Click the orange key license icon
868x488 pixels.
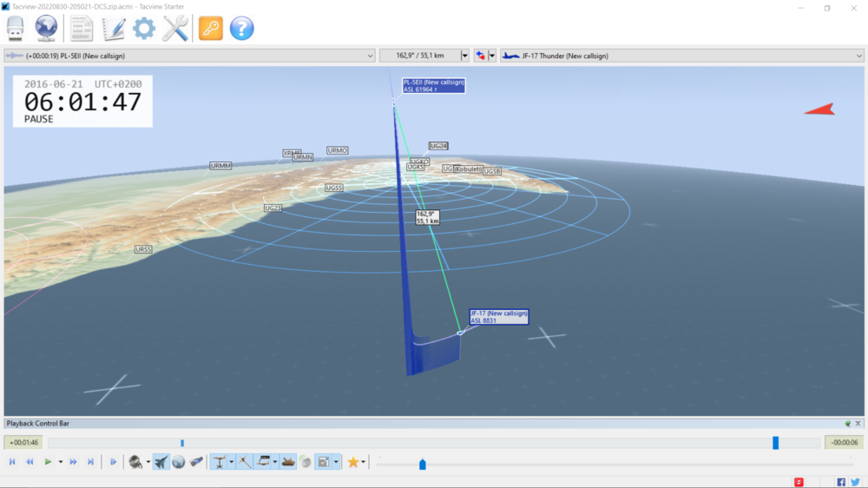point(210,29)
